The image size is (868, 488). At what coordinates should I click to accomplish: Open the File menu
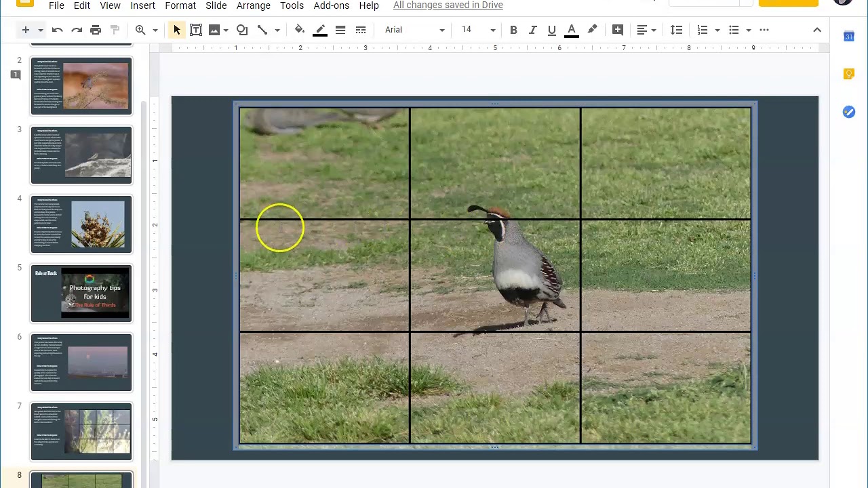tap(56, 5)
